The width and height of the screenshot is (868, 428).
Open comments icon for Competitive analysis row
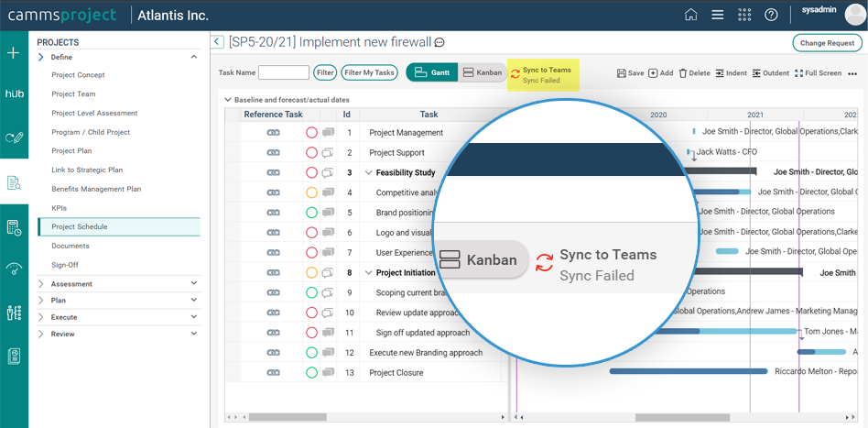pyautogui.click(x=329, y=192)
